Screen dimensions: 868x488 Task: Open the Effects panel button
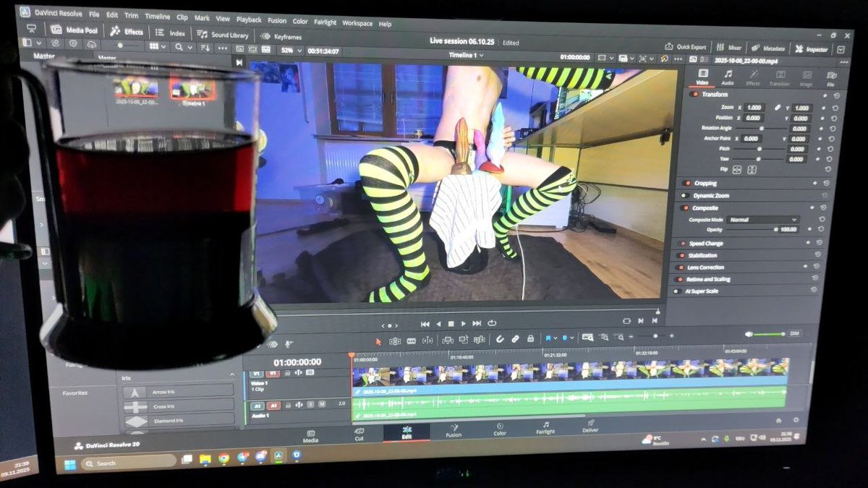point(127,32)
